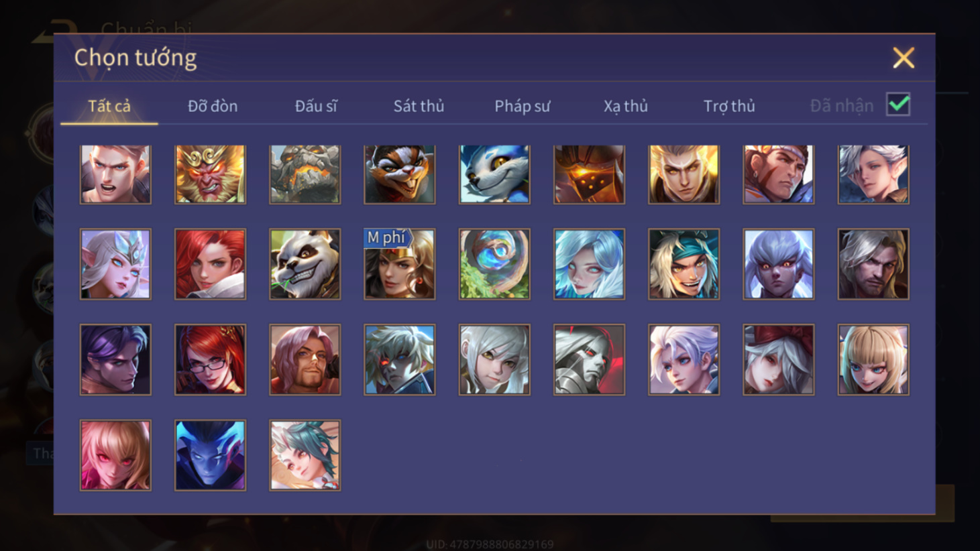This screenshot has width=980, height=551.
Task: Show heroes under 'Pháp sư' tab
Action: (x=522, y=106)
